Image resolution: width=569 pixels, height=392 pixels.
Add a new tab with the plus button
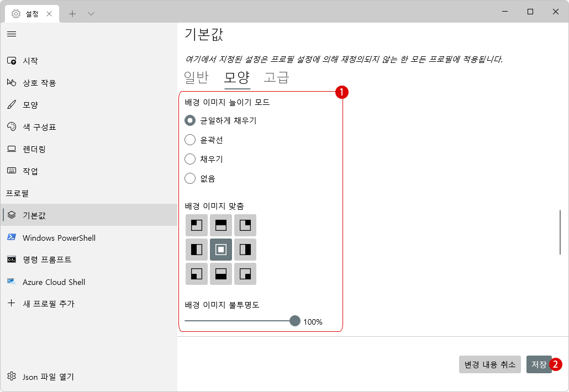click(72, 14)
